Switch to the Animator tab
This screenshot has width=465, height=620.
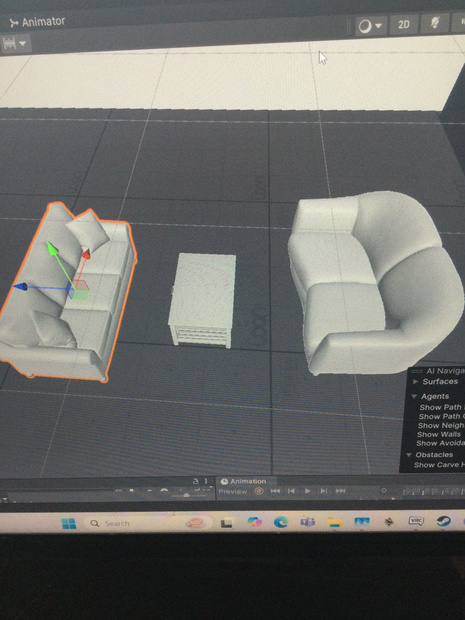38,22
